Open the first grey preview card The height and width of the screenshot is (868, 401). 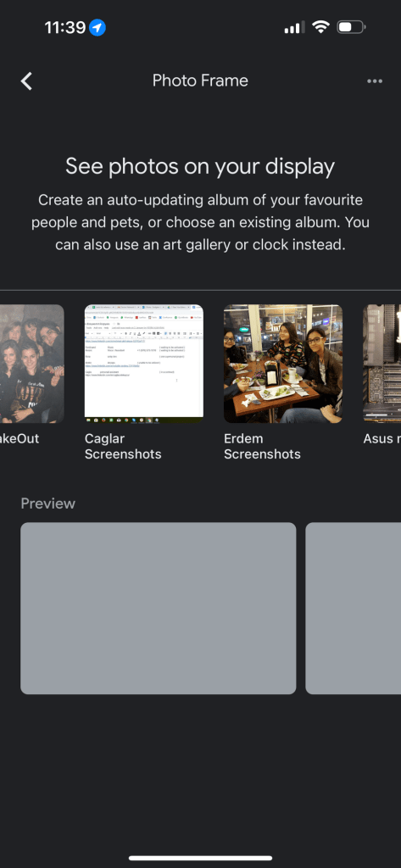click(x=159, y=609)
